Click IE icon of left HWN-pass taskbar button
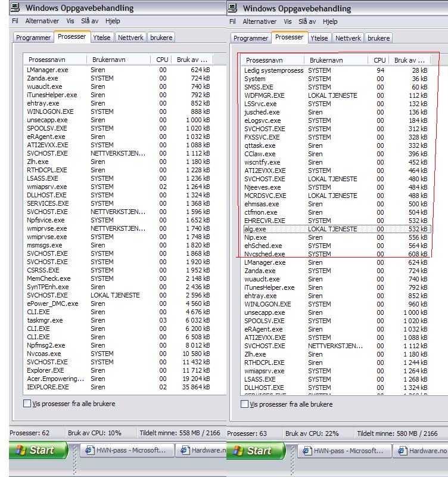Viewport: 448px width, 477px height. (89, 450)
